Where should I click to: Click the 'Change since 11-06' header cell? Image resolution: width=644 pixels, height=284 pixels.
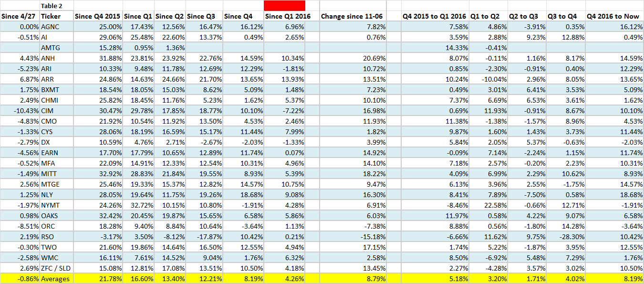353,16
